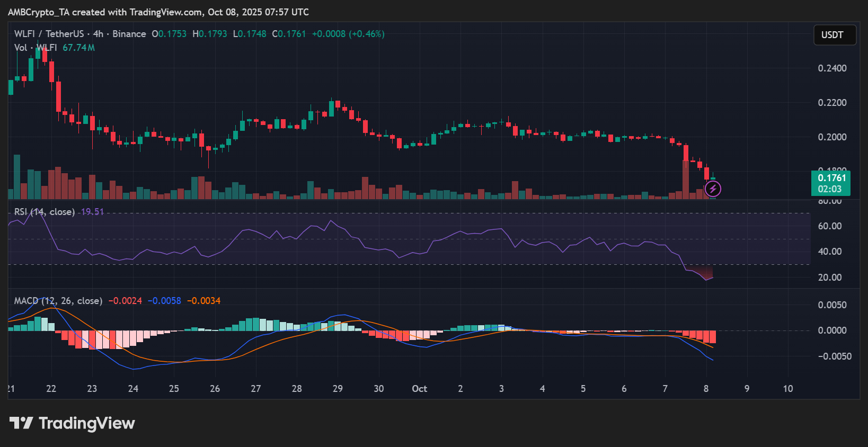Click the change value +0.0008 (+0.46%)
The height and width of the screenshot is (447, 868).
348,34
